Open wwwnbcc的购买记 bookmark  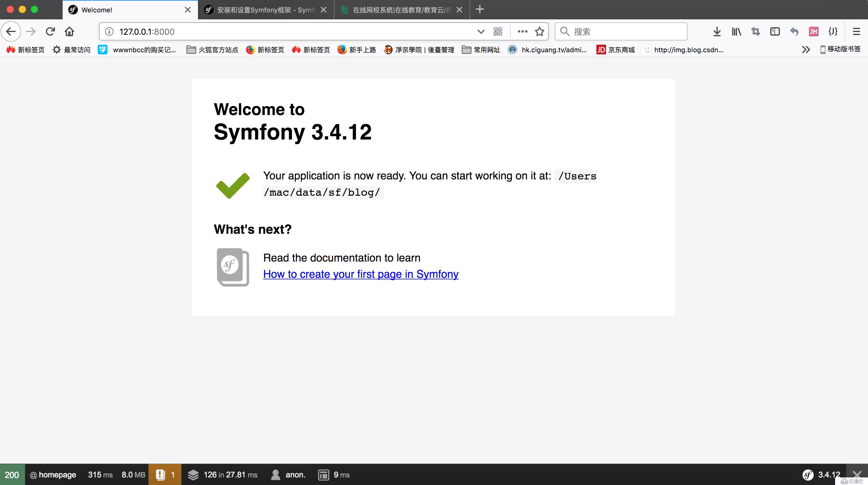pos(137,50)
